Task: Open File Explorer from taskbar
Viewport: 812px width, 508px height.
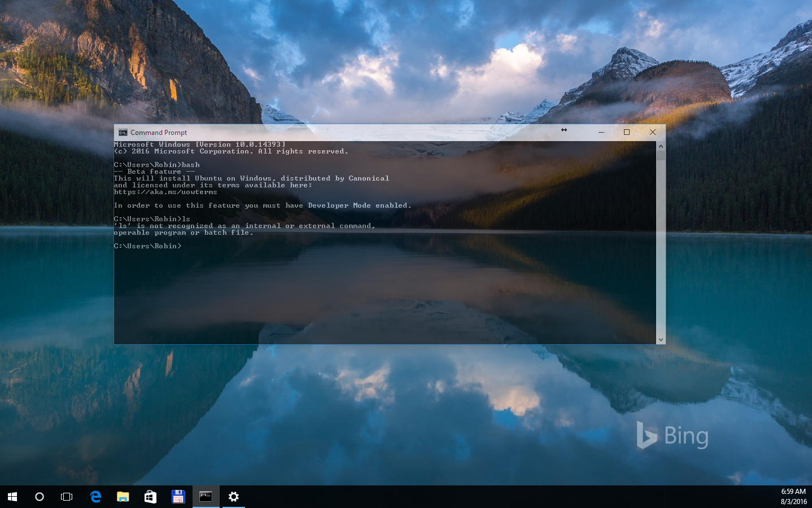Action: (123, 497)
